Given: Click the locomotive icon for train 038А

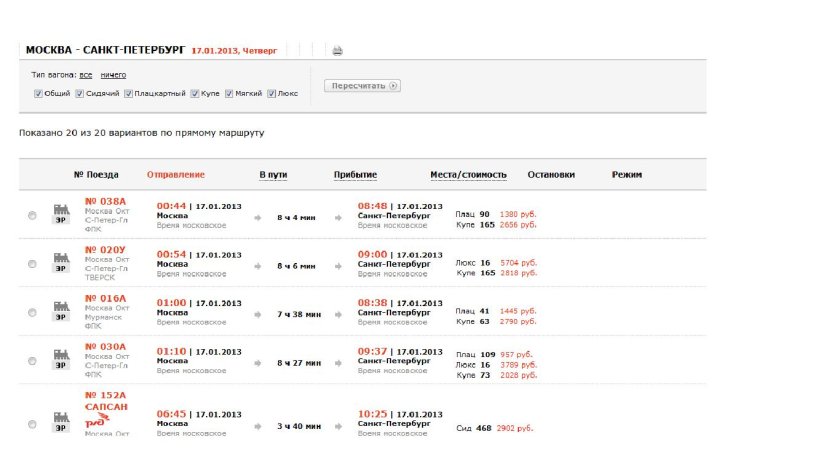Looking at the screenshot, I should pos(61,214).
